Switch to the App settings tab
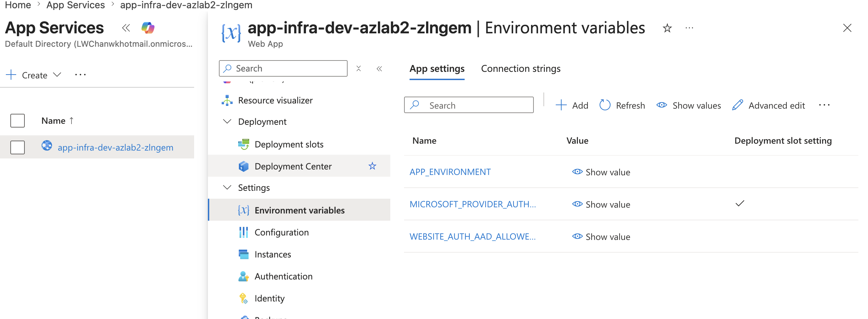The height and width of the screenshot is (319, 868). (x=437, y=69)
